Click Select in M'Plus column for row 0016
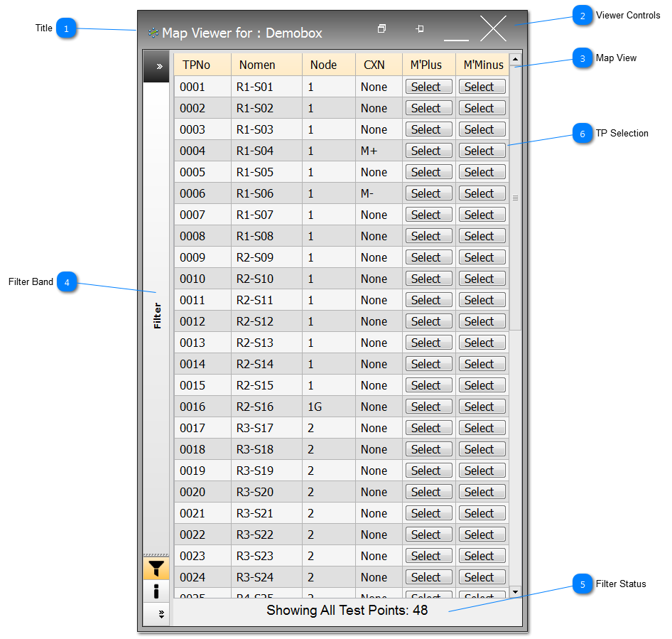The image size is (672, 639). point(428,406)
